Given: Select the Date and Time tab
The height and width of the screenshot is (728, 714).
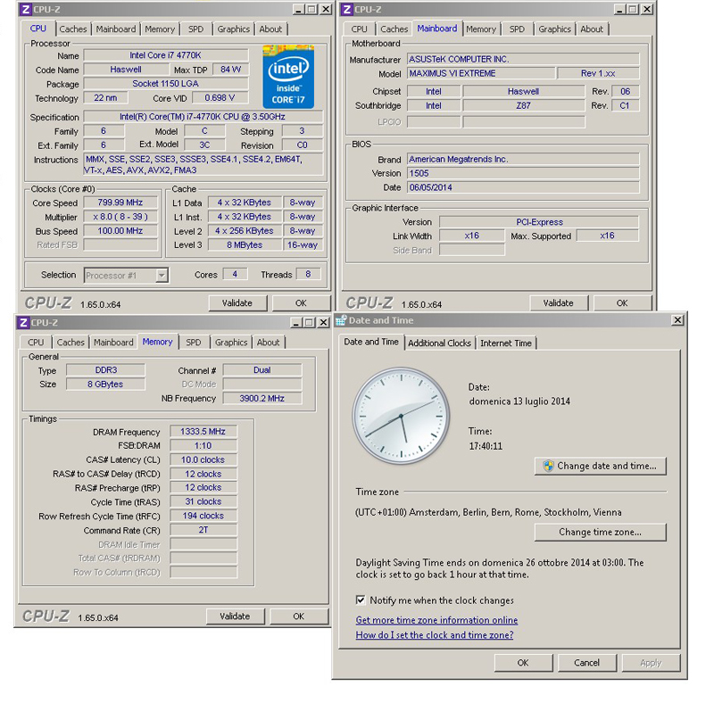Looking at the screenshot, I should [x=371, y=342].
